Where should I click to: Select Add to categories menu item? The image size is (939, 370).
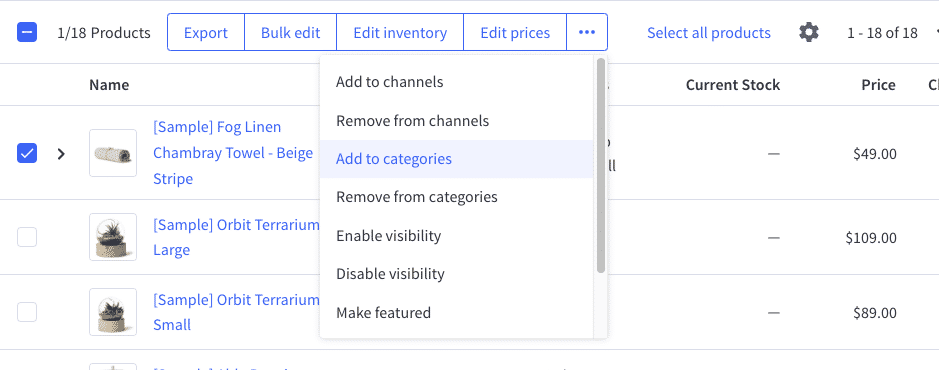point(456,159)
